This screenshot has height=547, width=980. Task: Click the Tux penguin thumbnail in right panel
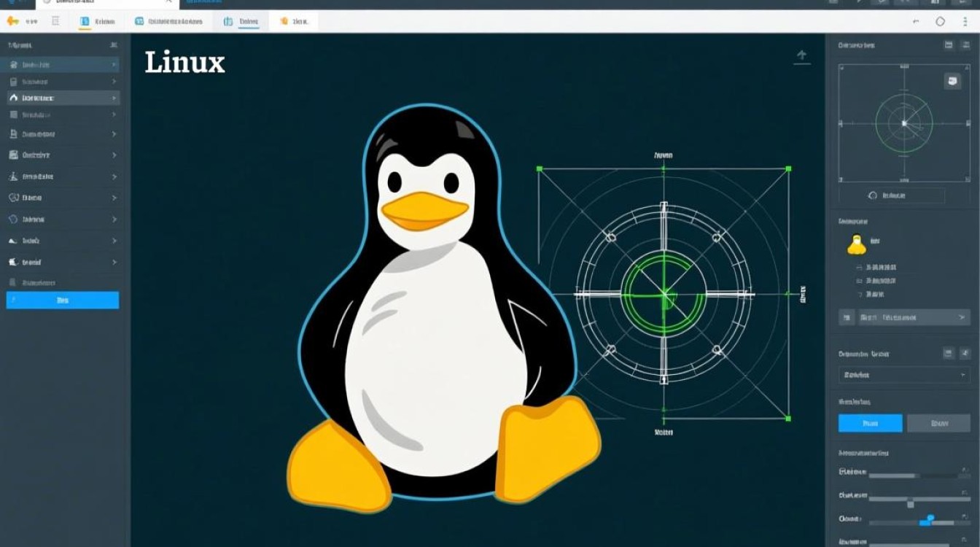point(856,244)
